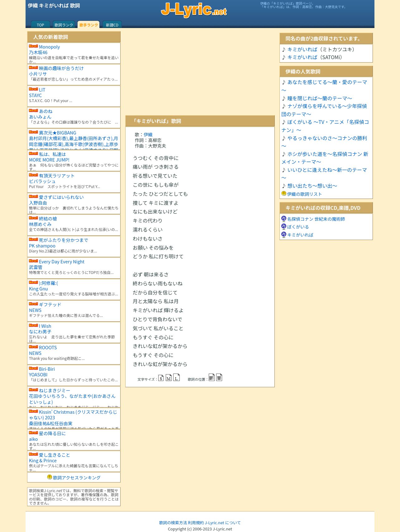The width and height of the screenshot is (400, 532).
Task: Click the CD icon beside ぼくがいる
Action: (x=283, y=226)
